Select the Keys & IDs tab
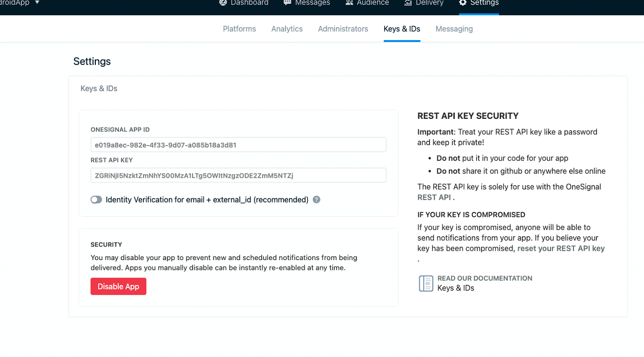This screenshot has height=357, width=644. (402, 29)
